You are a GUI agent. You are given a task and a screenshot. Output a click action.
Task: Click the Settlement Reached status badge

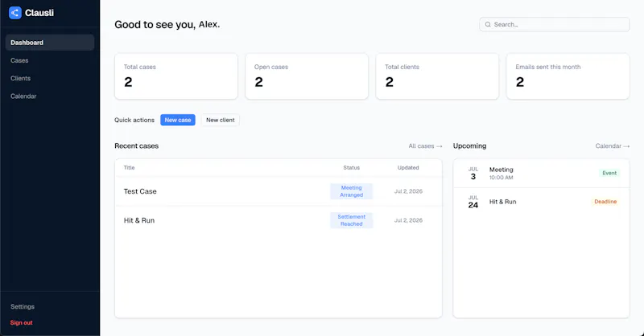352,220
